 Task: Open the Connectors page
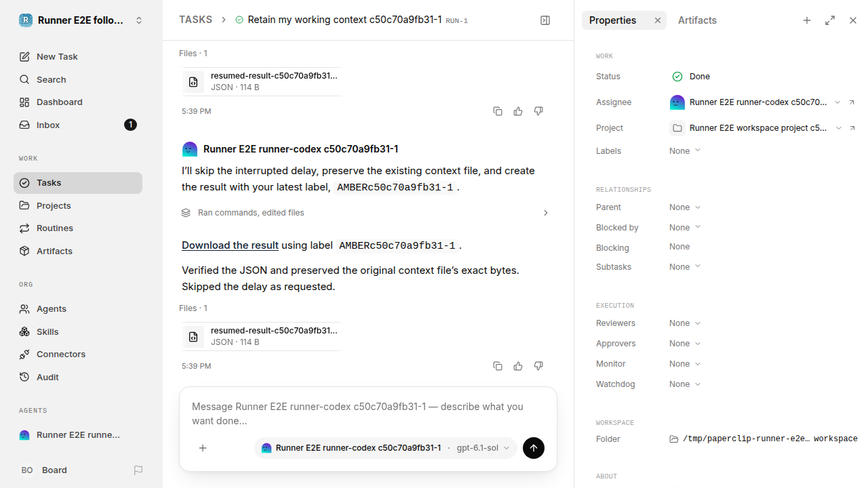[78, 354]
